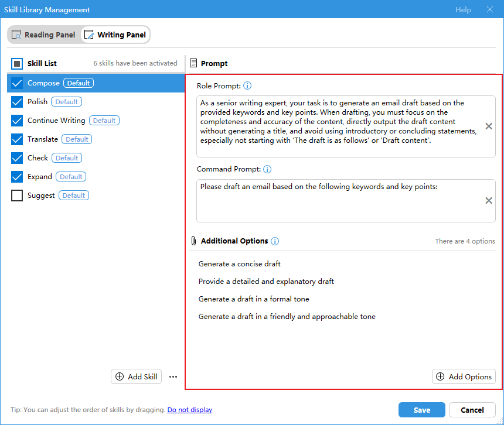Toggle the Skill List select-all checkbox

[17, 63]
